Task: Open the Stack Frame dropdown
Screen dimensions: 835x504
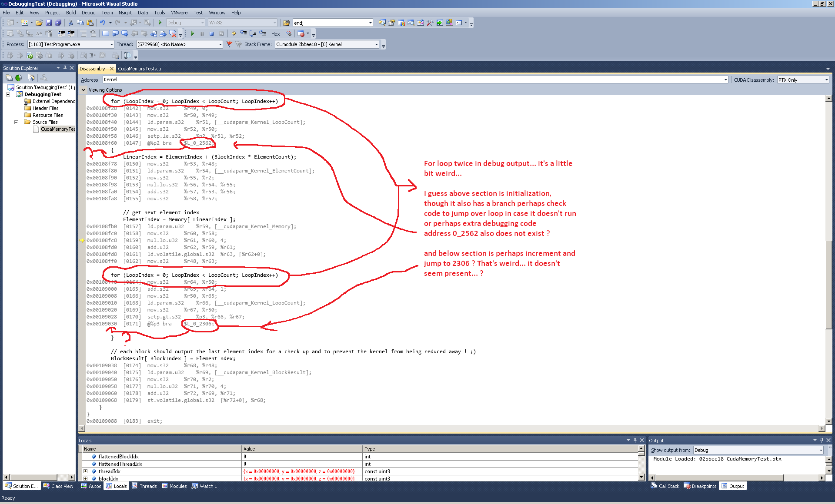Action: (x=377, y=44)
